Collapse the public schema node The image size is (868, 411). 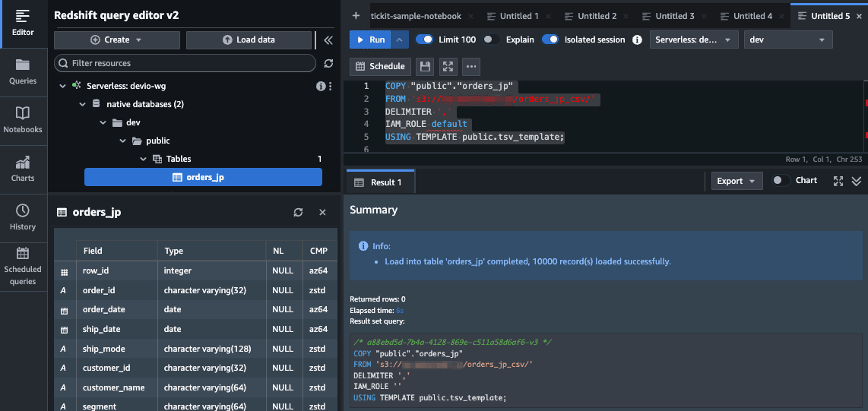tap(122, 141)
